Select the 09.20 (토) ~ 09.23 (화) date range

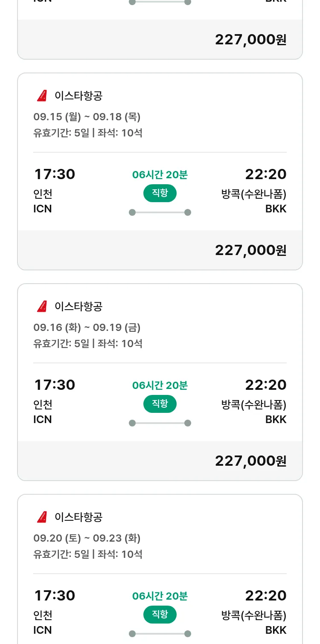(87, 538)
